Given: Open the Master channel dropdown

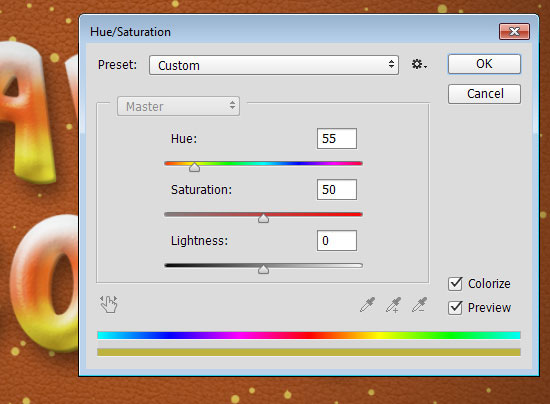Looking at the screenshot, I should coord(178,106).
